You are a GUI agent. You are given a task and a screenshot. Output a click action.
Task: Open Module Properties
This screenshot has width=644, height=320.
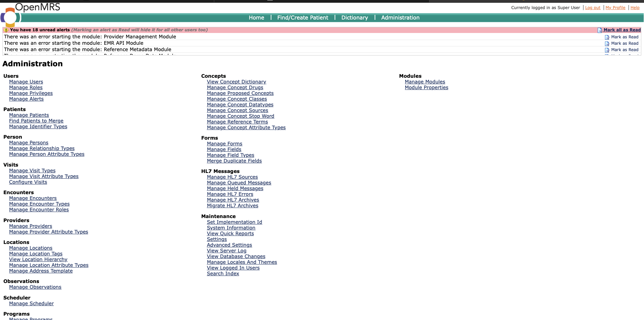[426, 87]
